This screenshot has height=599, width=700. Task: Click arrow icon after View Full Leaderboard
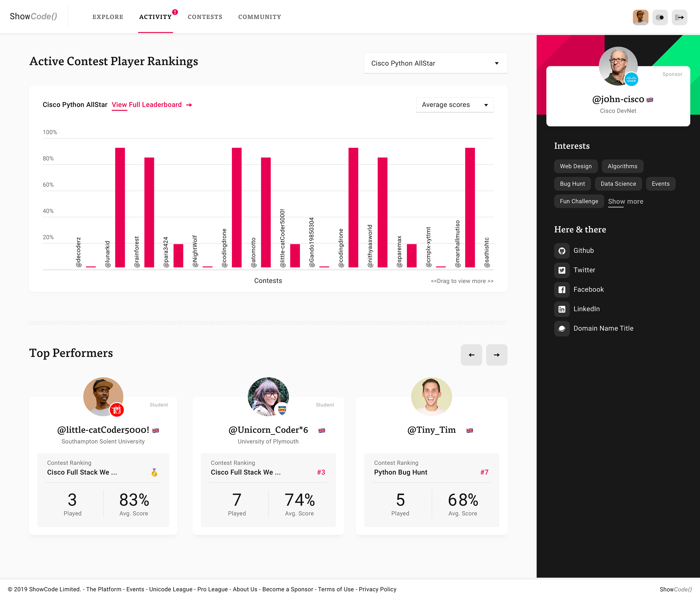[189, 105]
